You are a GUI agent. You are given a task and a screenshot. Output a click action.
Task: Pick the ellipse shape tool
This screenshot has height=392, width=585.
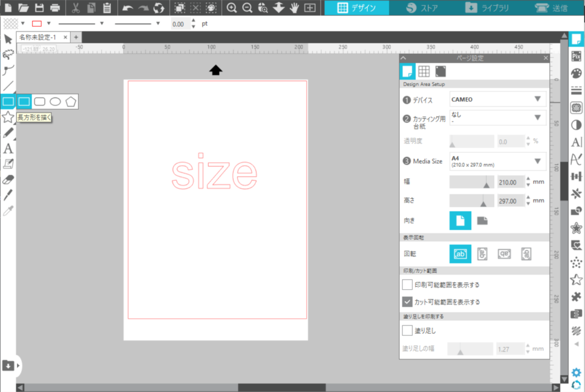tap(55, 102)
